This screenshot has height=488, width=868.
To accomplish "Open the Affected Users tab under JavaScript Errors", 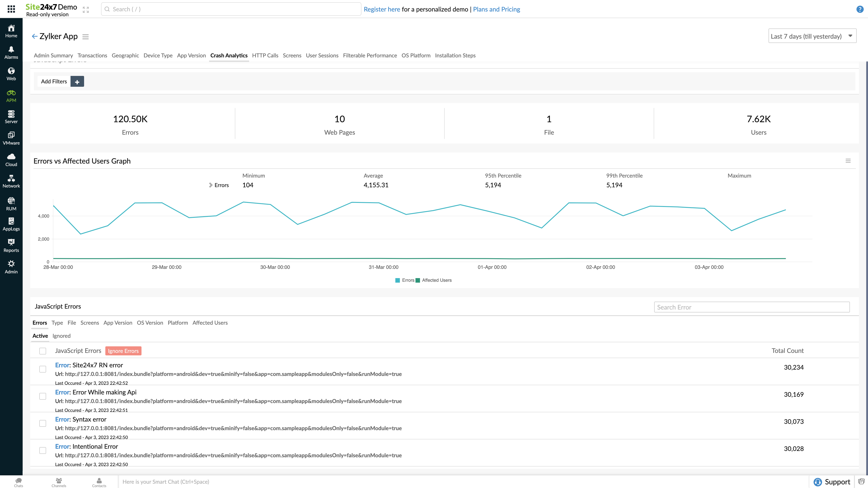I will [210, 323].
